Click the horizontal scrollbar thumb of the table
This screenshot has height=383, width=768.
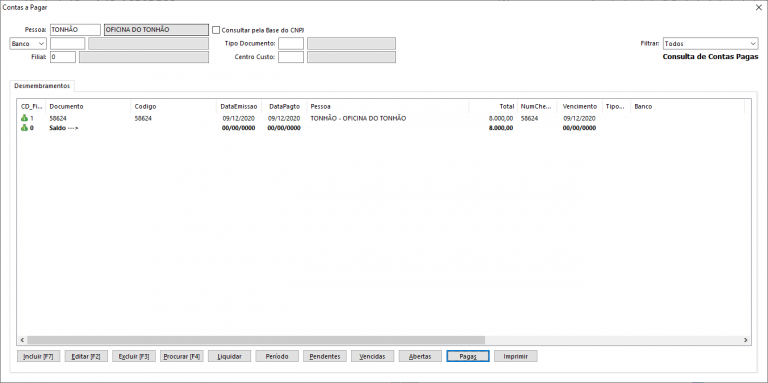pos(256,340)
